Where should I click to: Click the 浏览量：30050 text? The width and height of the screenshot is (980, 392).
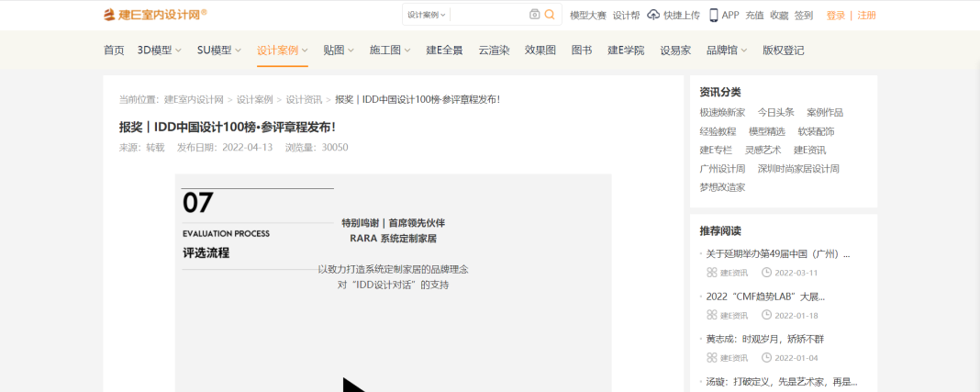coord(317,148)
